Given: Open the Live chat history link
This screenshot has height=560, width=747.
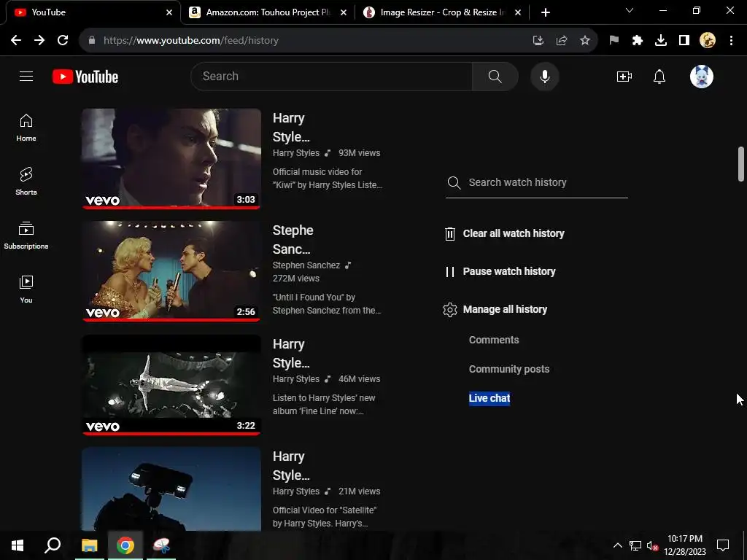Looking at the screenshot, I should pos(489,398).
